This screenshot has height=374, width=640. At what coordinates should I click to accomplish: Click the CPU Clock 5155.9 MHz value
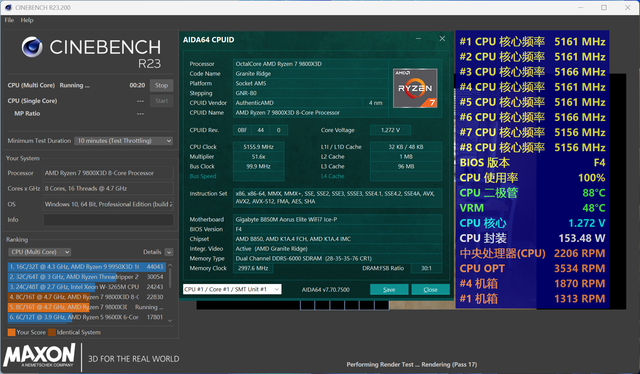258,147
